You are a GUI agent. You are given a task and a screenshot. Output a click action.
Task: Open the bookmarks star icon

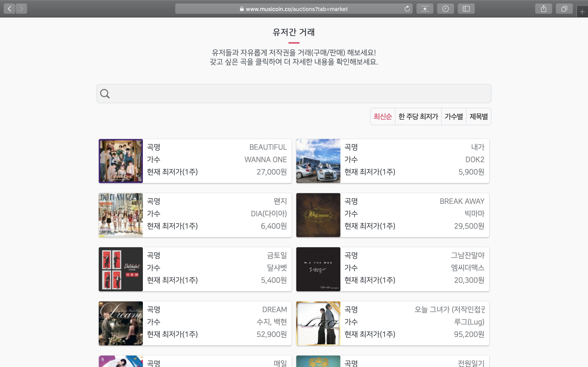click(425, 9)
